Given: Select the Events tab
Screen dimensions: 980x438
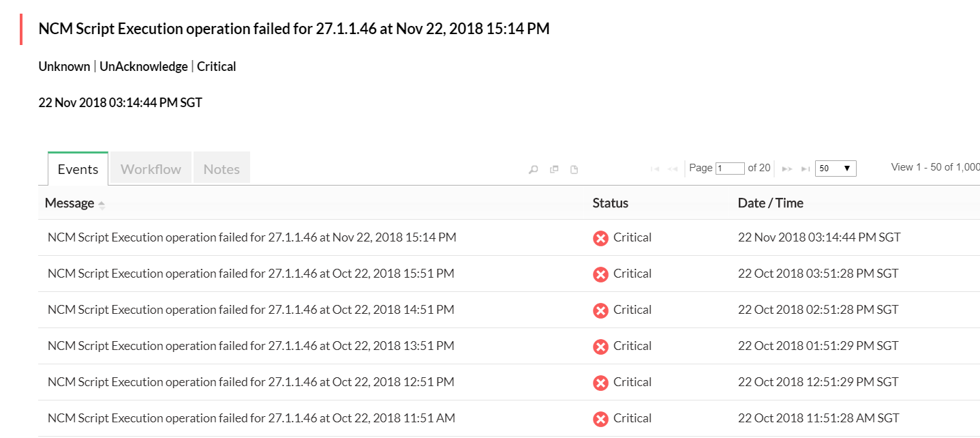Looking at the screenshot, I should (x=78, y=169).
